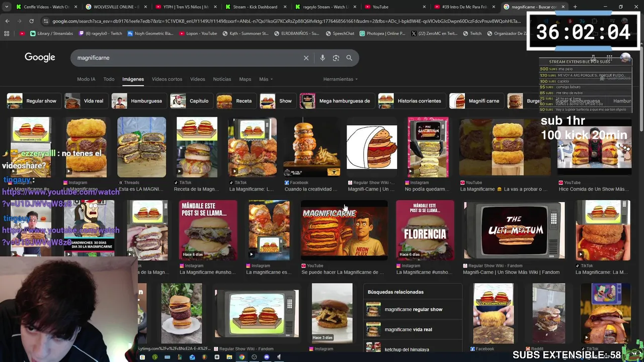Open The Ulti-Meatum TV thumbnail

click(514, 230)
